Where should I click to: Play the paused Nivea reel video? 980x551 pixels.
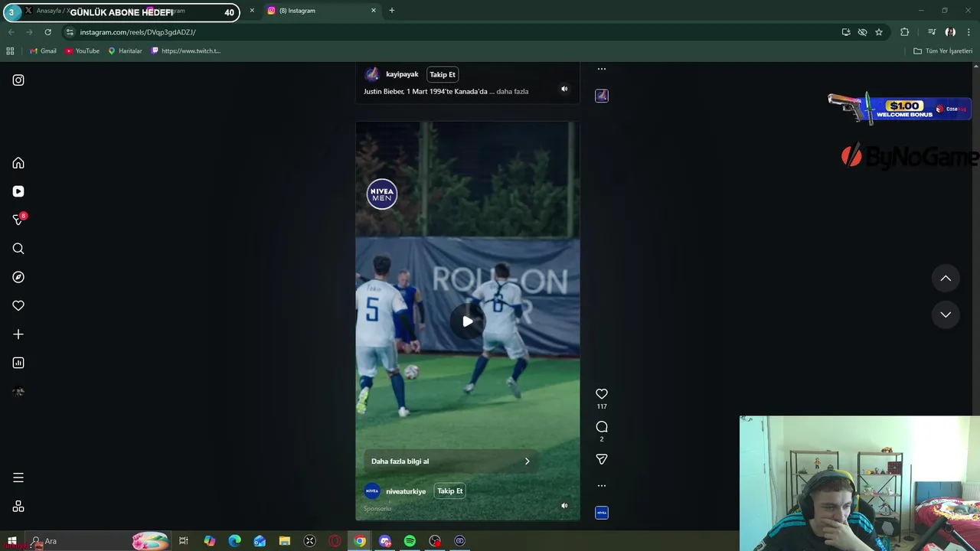[x=468, y=321]
